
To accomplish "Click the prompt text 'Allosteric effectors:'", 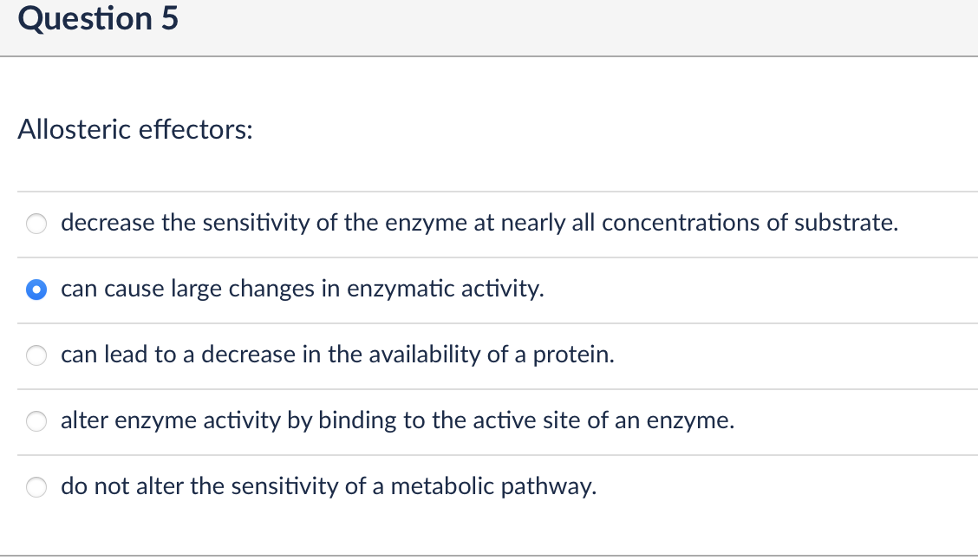I will pos(134,129).
